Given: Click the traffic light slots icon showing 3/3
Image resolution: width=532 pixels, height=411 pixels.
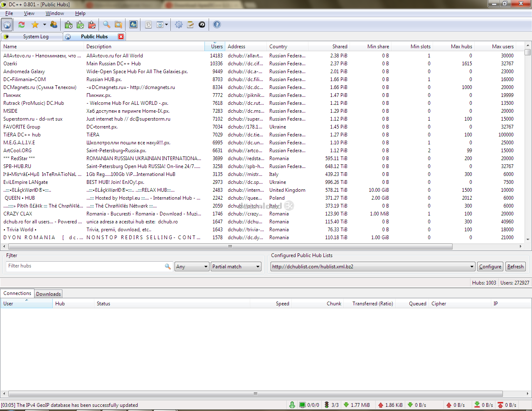Looking at the screenshot, I should [x=332, y=405].
